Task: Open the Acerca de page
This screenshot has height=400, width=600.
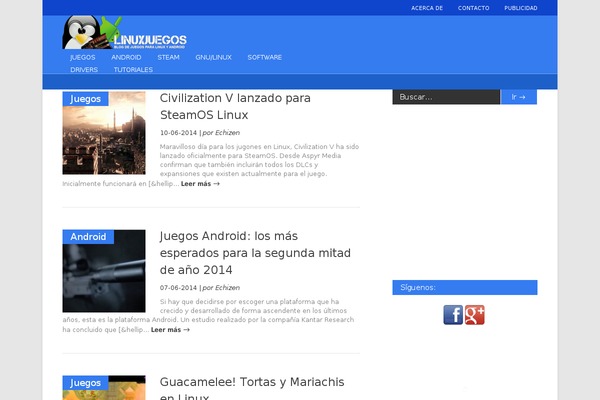Action: click(427, 8)
